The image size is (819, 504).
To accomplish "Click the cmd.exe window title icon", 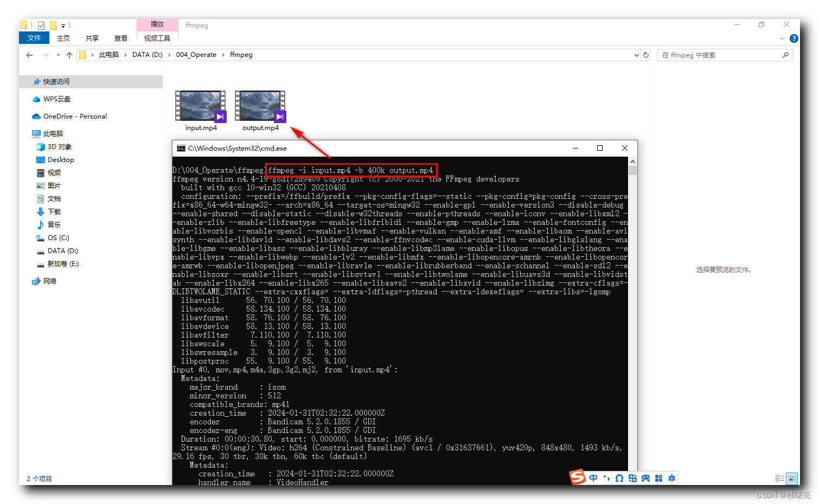I will pos(181,148).
